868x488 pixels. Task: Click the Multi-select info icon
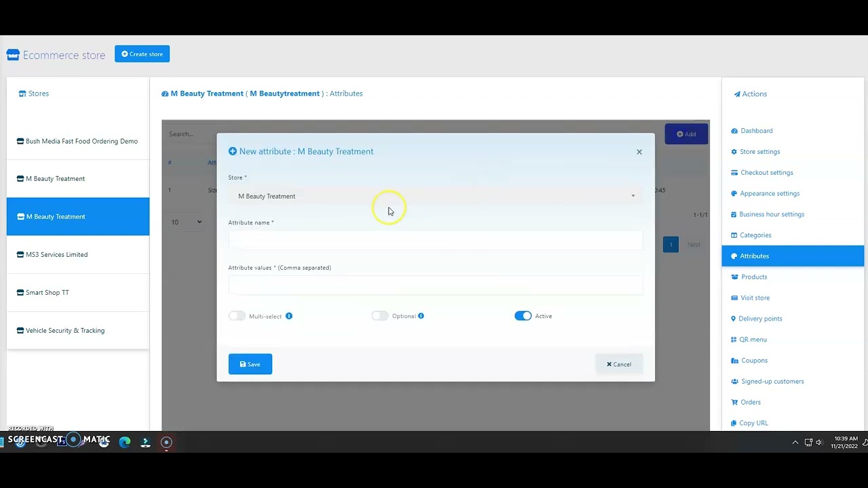[289, 316]
